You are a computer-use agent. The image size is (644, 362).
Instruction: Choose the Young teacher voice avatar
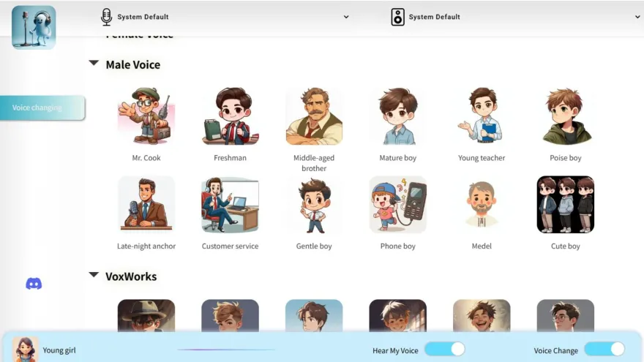[x=482, y=116]
